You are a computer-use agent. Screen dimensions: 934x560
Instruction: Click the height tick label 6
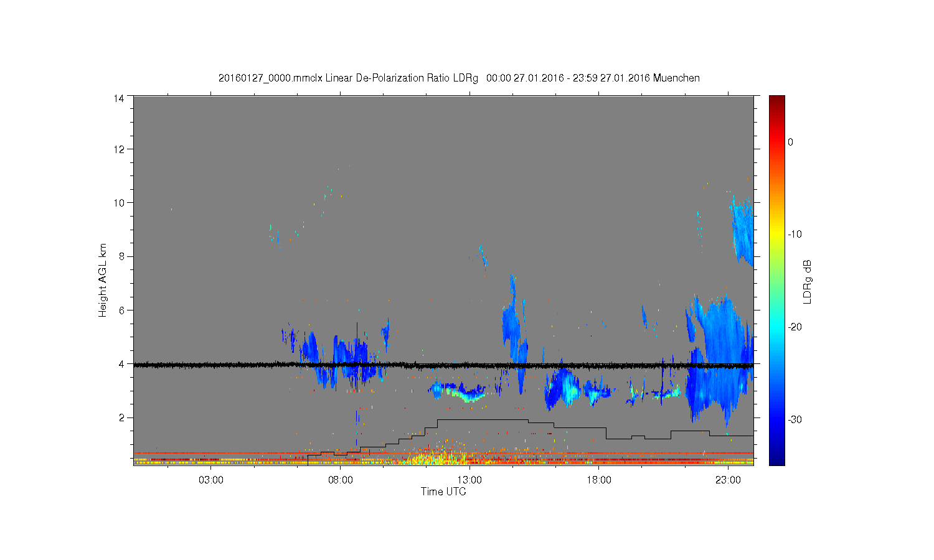tap(121, 310)
